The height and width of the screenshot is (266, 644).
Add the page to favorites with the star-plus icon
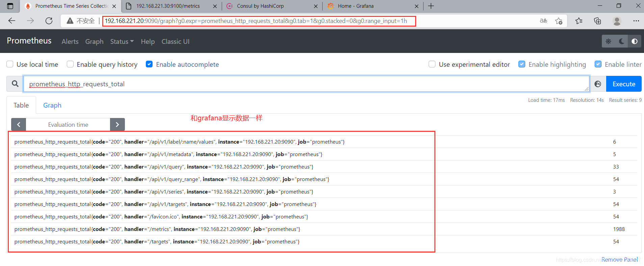pyautogui.click(x=559, y=21)
